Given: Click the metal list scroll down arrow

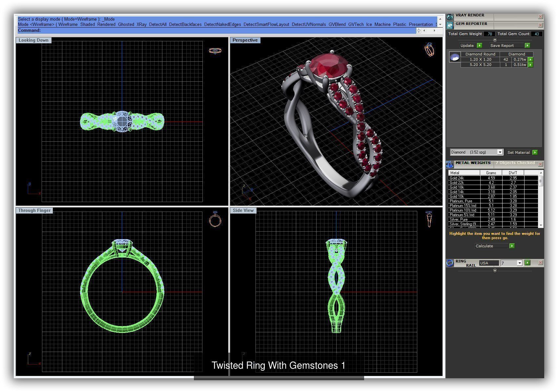Looking at the screenshot, I should tap(541, 225).
